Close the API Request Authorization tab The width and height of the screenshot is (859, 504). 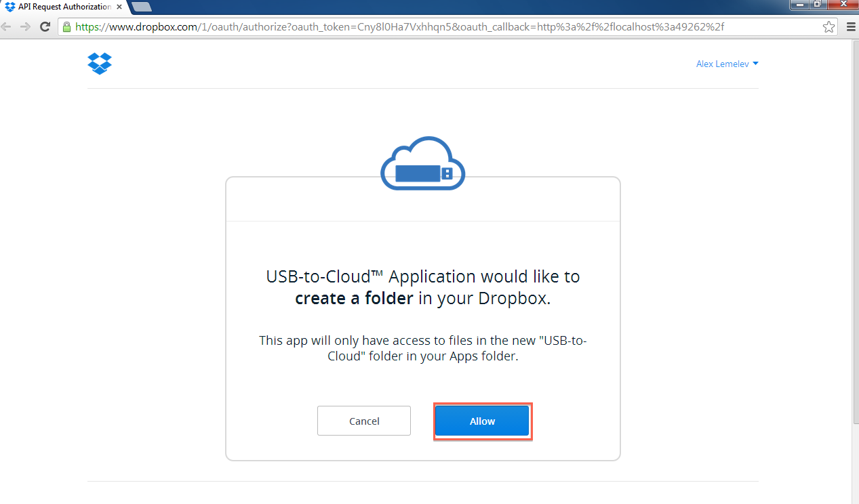[120, 7]
